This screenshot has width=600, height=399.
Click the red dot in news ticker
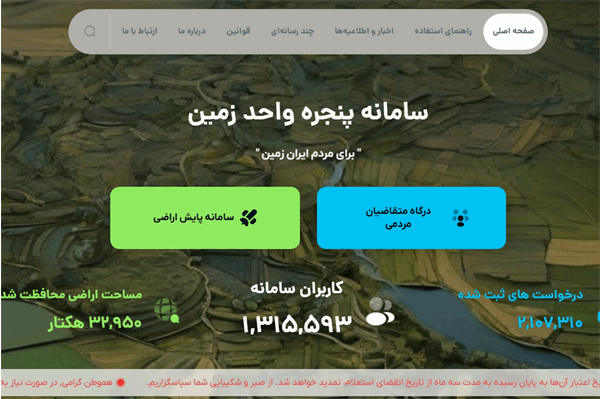121,382
